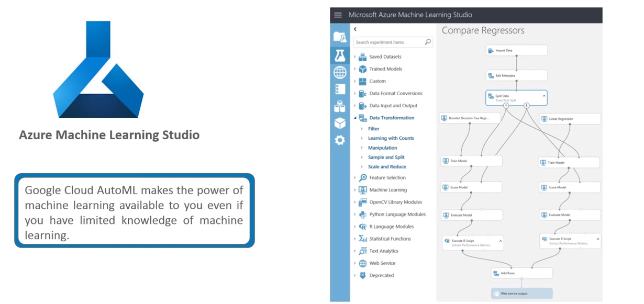Click the search magnifier icon
Viewport: 644px width, 304px height.
tap(428, 42)
